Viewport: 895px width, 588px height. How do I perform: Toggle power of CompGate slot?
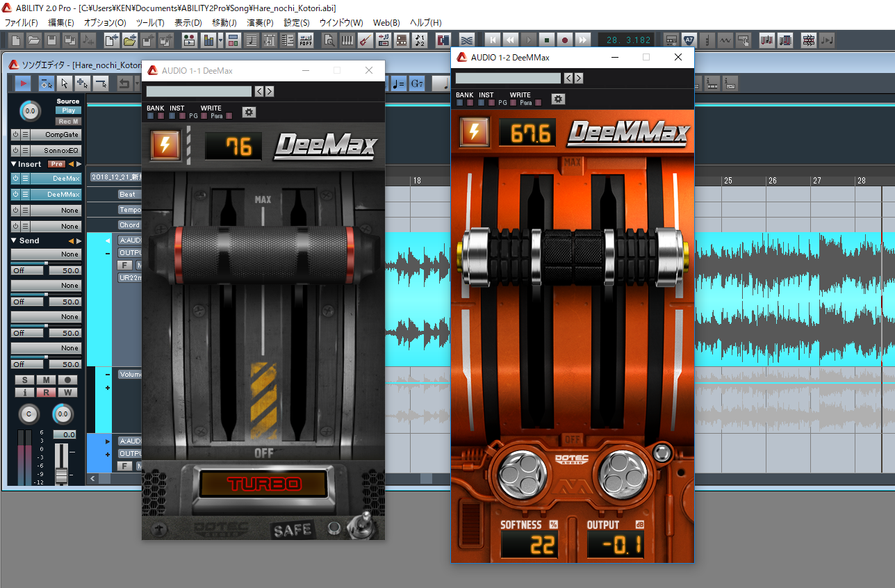click(15, 135)
